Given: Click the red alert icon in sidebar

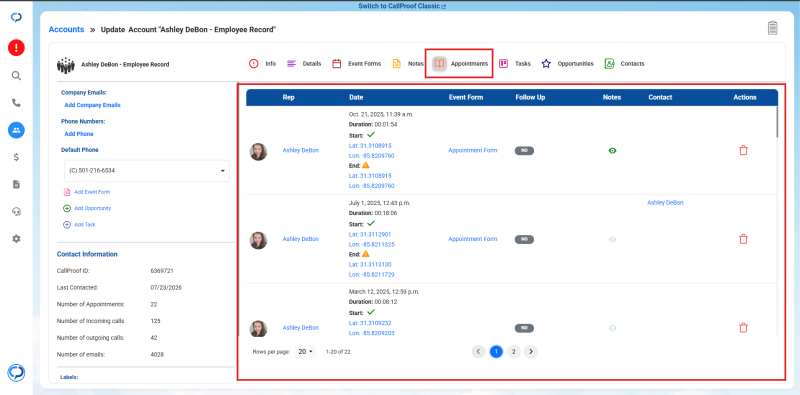Looking at the screenshot, I should pyautogui.click(x=16, y=48).
